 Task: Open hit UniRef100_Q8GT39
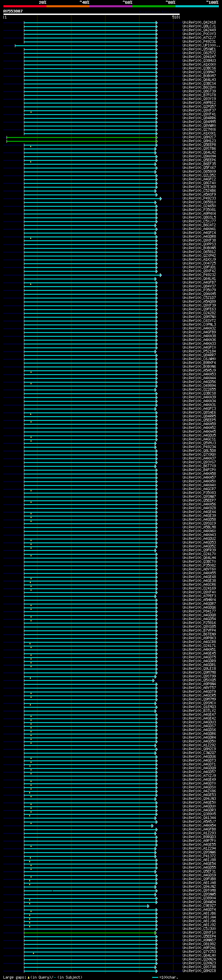click(x=199, y=91)
